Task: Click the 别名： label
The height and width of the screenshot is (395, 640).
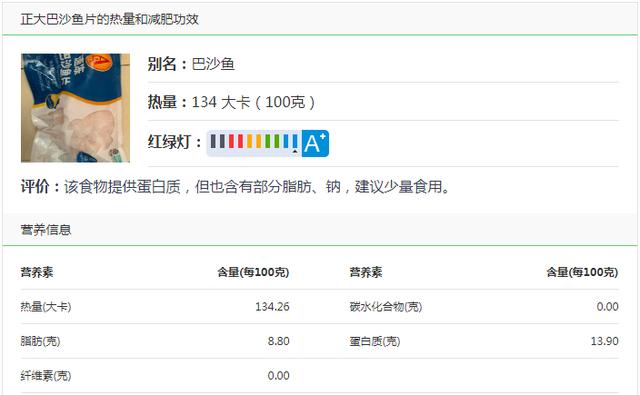Action: point(168,64)
